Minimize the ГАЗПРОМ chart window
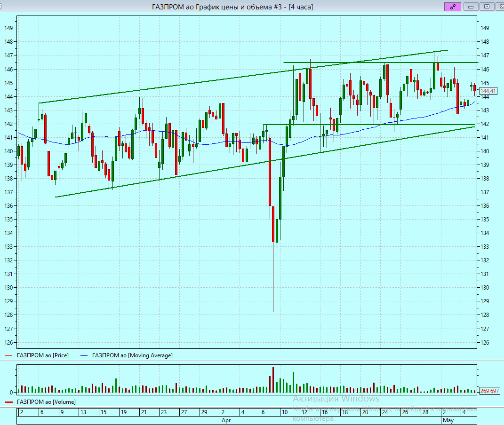The width and height of the screenshot is (504, 425). pyautogui.click(x=471, y=7)
